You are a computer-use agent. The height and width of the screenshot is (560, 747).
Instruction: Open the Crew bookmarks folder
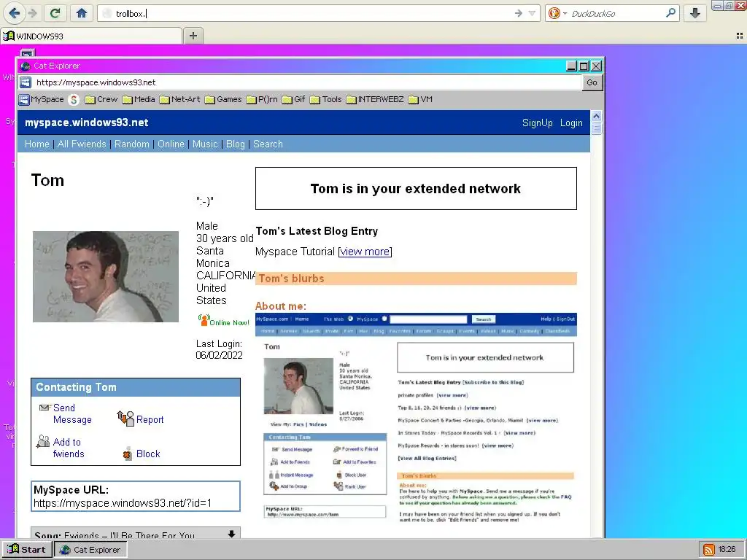pos(101,99)
